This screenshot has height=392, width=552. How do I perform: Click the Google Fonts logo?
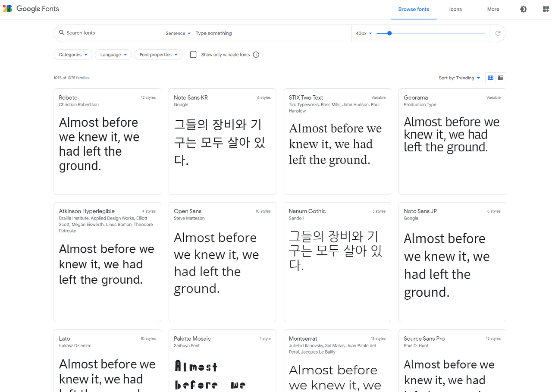[31, 9]
